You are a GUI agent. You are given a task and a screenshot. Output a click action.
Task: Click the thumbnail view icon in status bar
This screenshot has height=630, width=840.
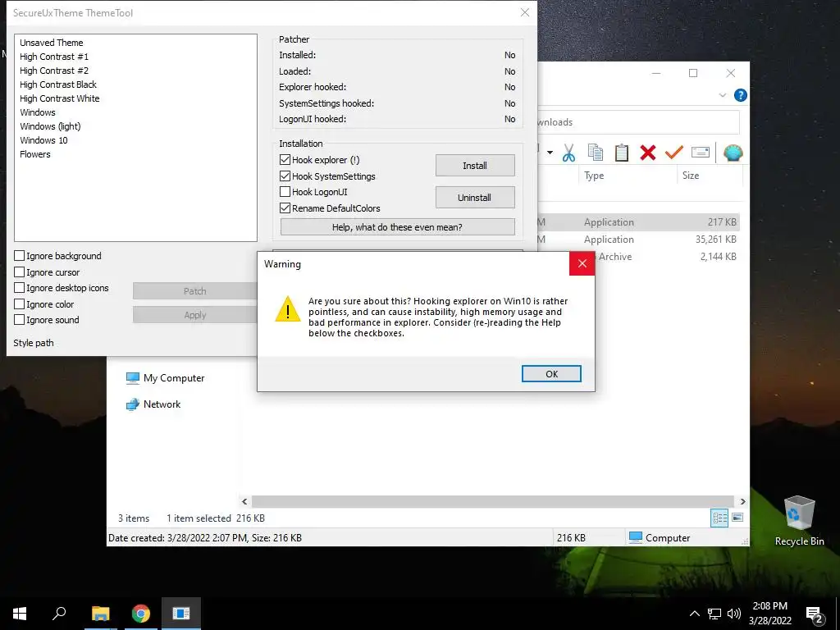coord(737,518)
